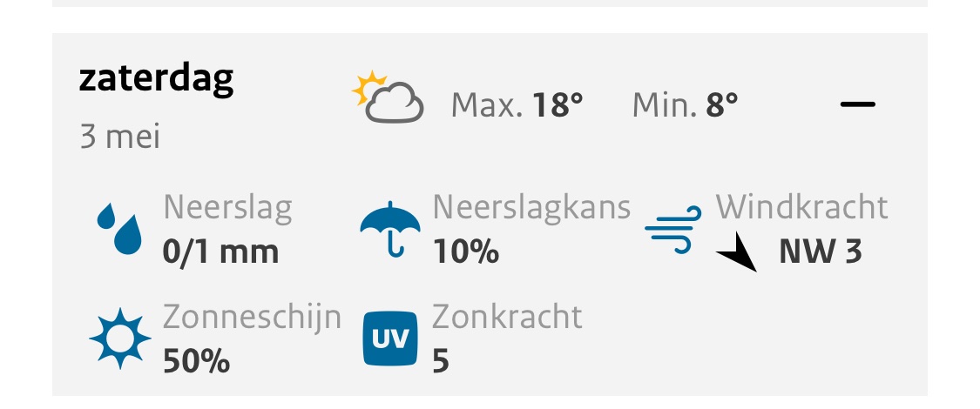The image size is (980, 409).
Task: Click the Zonneschijn 50% value
Action: [196, 360]
